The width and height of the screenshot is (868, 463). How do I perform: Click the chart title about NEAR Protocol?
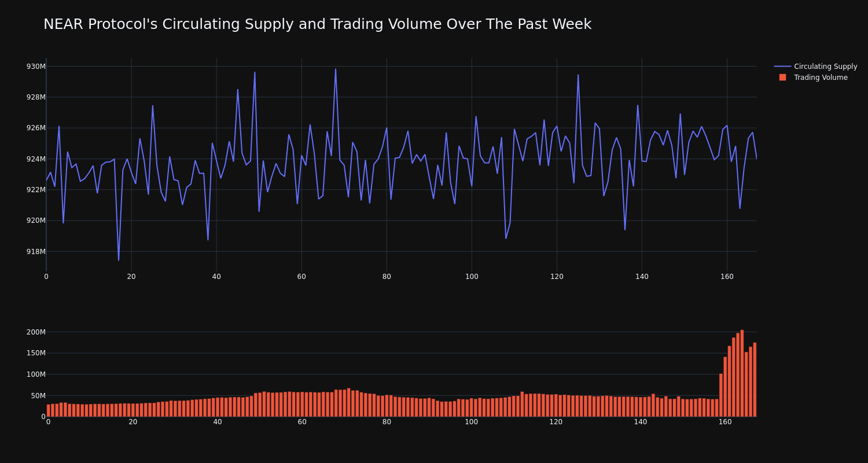pyautogui.click(x=317, y=24)
